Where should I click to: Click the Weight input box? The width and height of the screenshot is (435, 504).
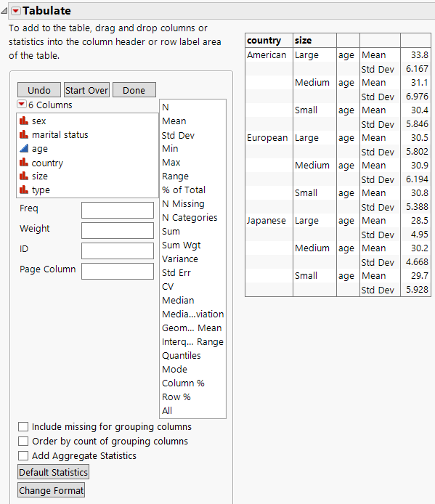[x=118, y=230]
